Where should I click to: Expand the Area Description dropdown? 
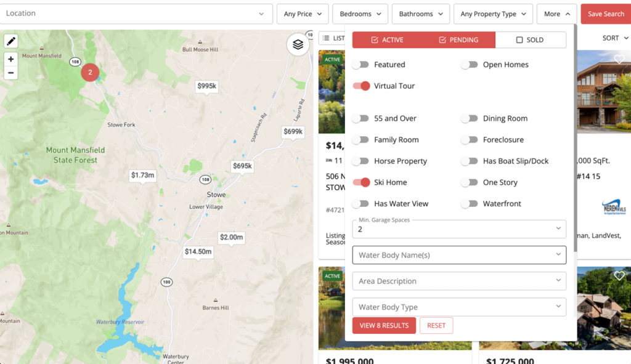[459, 281]
